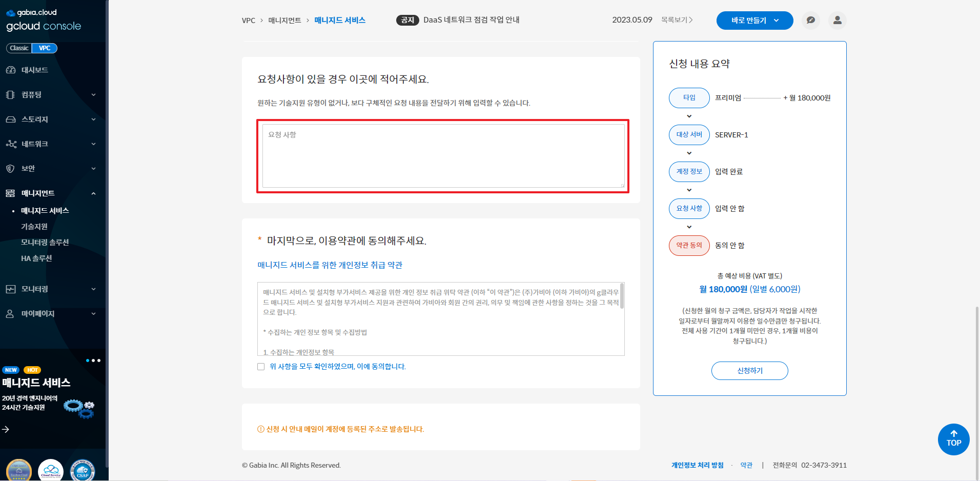Expand the 보안 menu chevron
Image resolution: width=980 pixels, height=481 pixels.
(93, 169)
